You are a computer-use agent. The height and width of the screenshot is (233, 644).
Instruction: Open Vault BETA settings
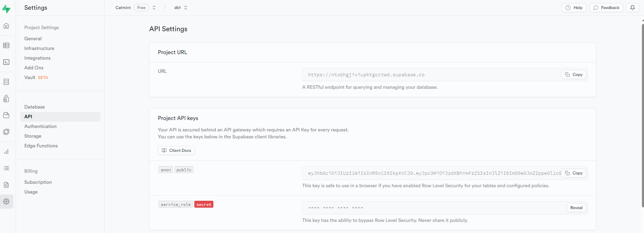tap(36, 77)
